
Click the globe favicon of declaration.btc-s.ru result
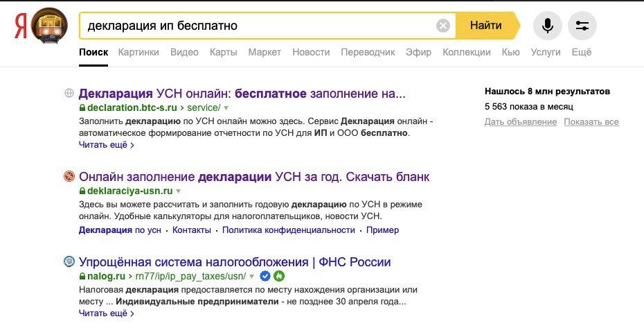tap(69, 93)
